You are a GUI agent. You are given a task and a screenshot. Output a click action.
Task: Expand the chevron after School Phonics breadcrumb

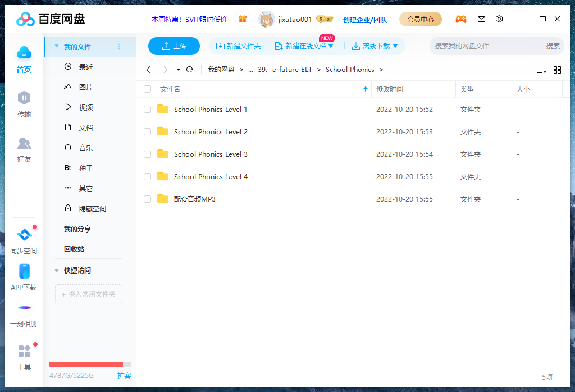pyautogui.click(x=381, y=70)
